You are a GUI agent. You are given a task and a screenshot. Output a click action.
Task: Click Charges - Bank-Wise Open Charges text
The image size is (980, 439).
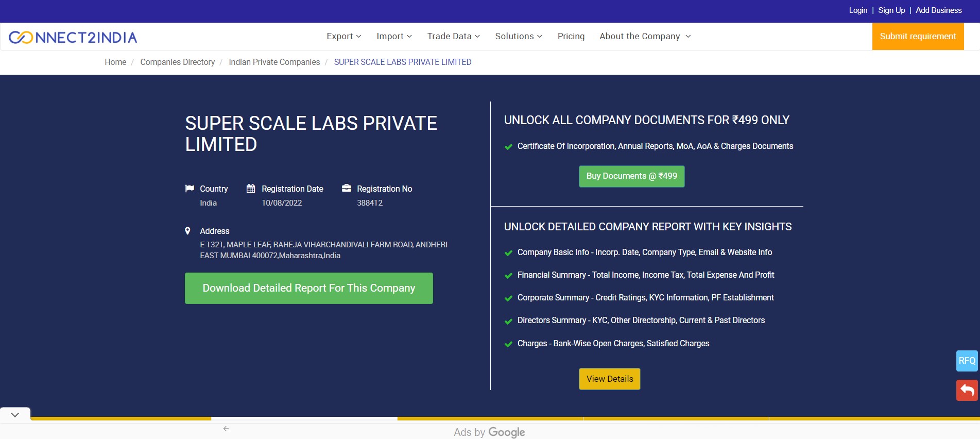tap(613, 344)
